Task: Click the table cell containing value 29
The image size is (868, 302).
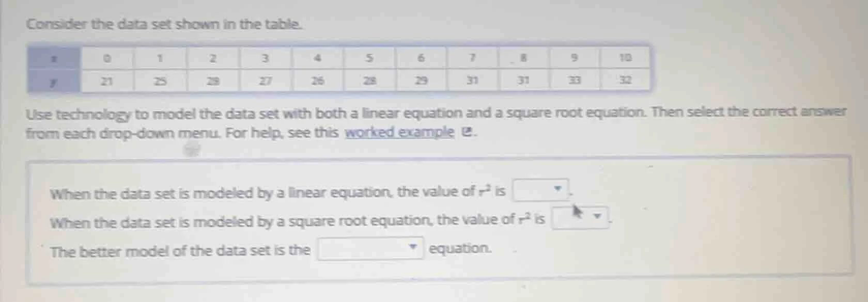Action: pyautogui.click(x=422, y=80)
